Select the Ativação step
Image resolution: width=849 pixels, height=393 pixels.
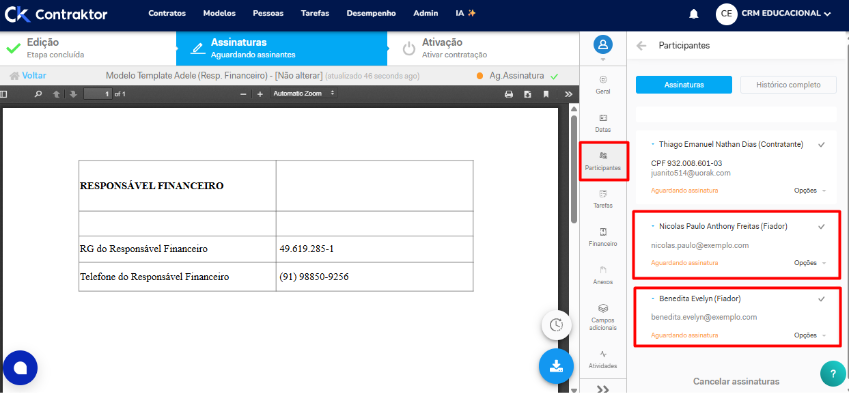(483, 48)
